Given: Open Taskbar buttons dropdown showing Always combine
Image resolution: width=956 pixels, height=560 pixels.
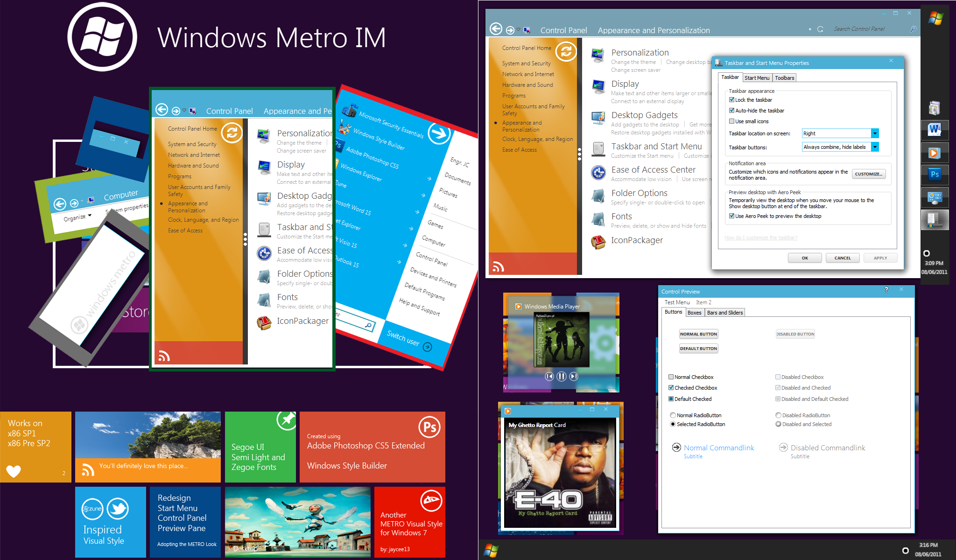Looking at the screenshot, I should [x=875, y=147].
